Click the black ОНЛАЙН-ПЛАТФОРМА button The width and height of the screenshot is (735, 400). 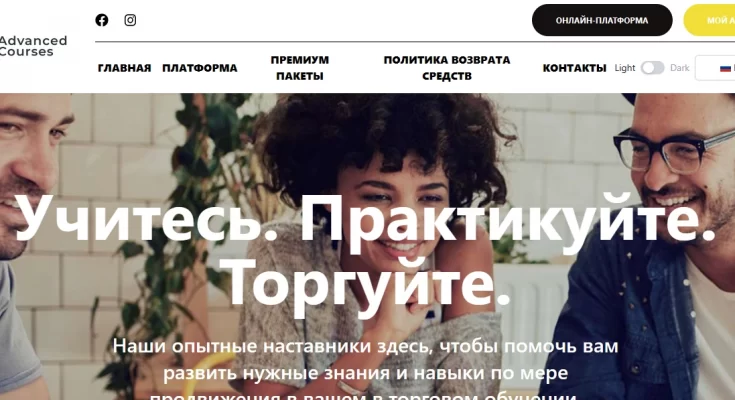[x=602, y=20]
